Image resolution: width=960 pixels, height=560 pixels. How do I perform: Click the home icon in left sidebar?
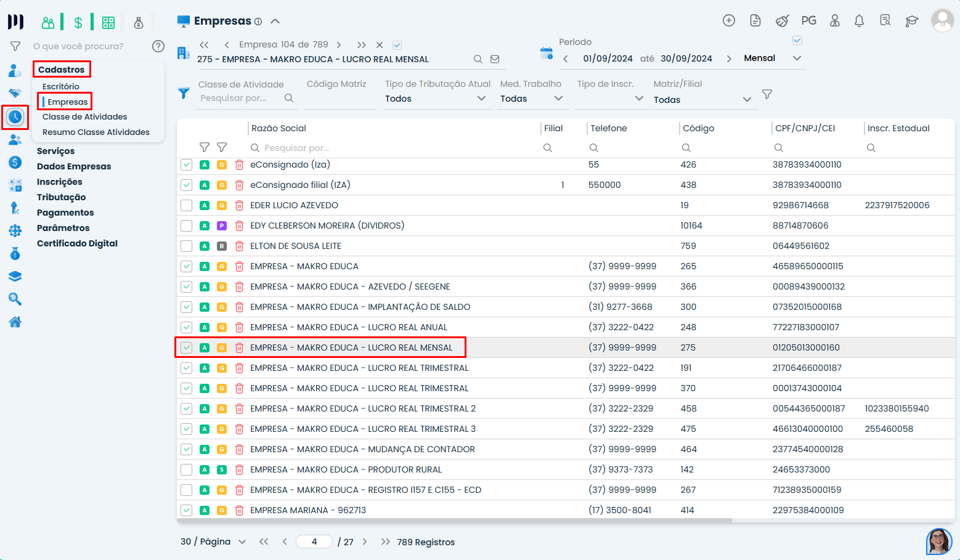pyautogui.click(x=15, y=322)
